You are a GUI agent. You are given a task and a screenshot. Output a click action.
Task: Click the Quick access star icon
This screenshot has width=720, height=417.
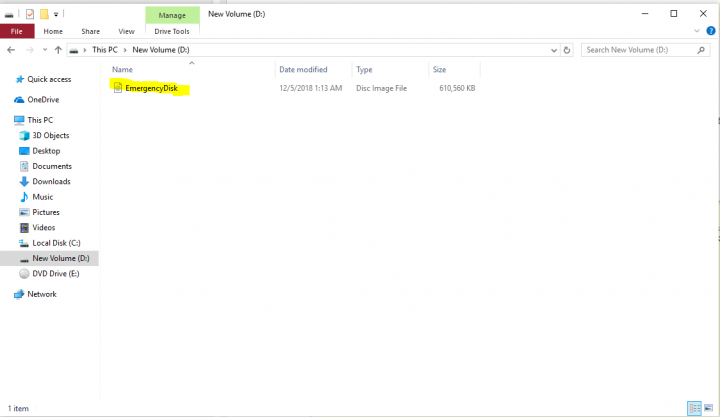click(x=19, y=79)
